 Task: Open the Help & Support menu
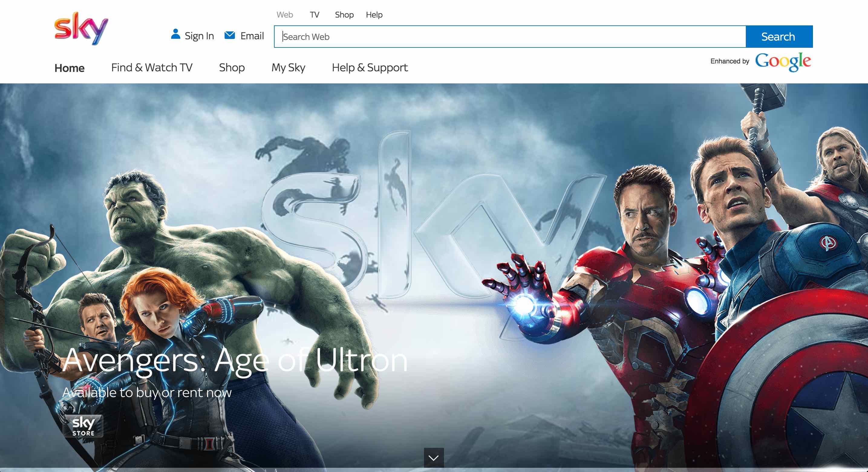370,68
